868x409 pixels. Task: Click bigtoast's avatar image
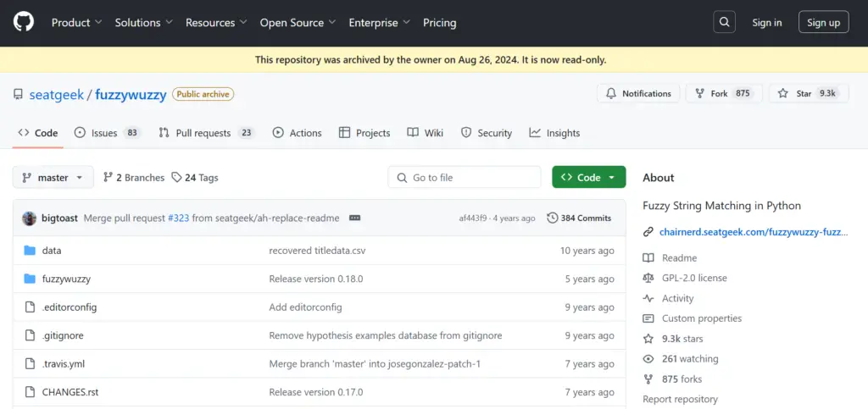(x=30, y=218)
